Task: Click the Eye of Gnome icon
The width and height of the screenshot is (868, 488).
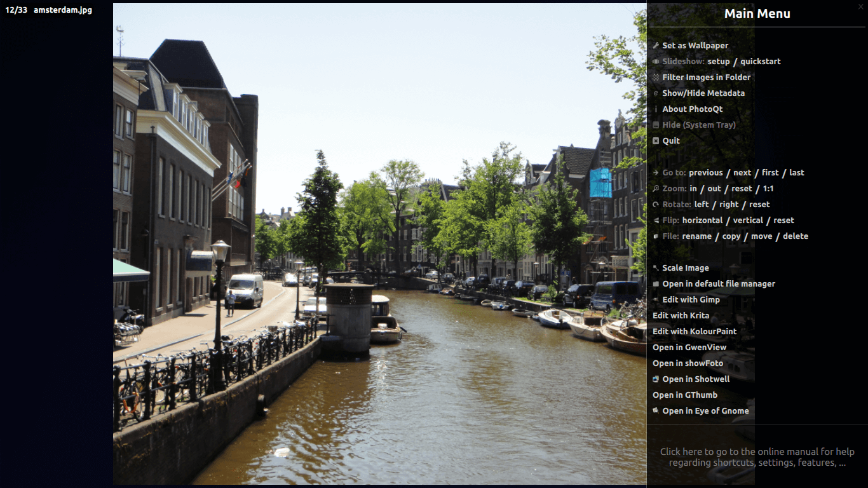Action: (x=656, y=411)
